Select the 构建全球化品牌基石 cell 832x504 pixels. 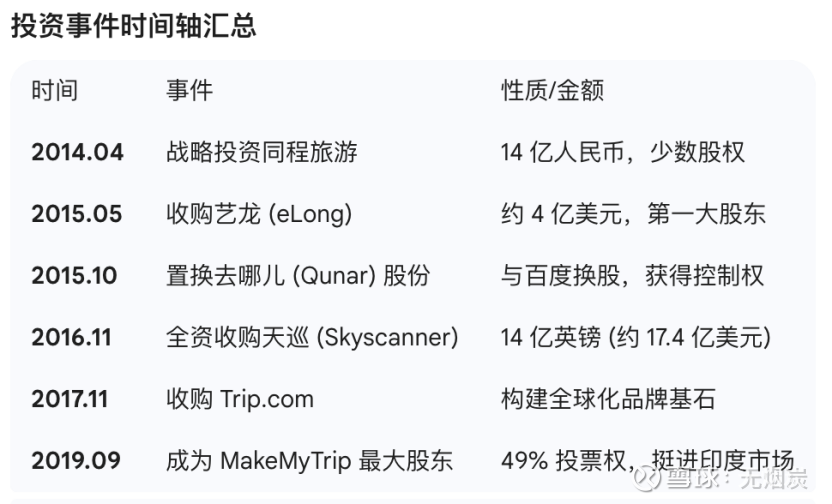[608, 400]
